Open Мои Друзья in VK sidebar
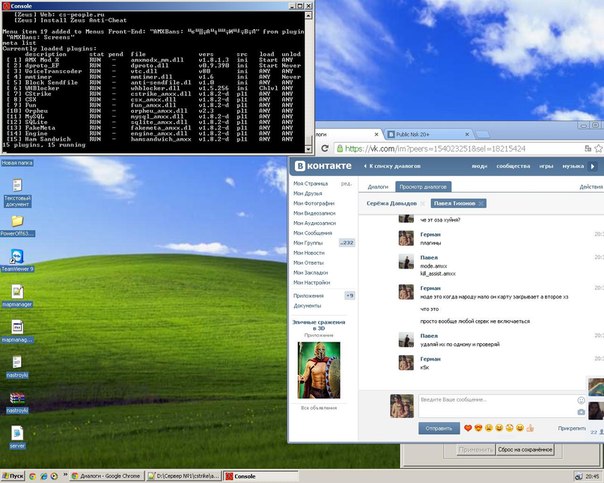604x483 pixels. click(x=308, y=193)
